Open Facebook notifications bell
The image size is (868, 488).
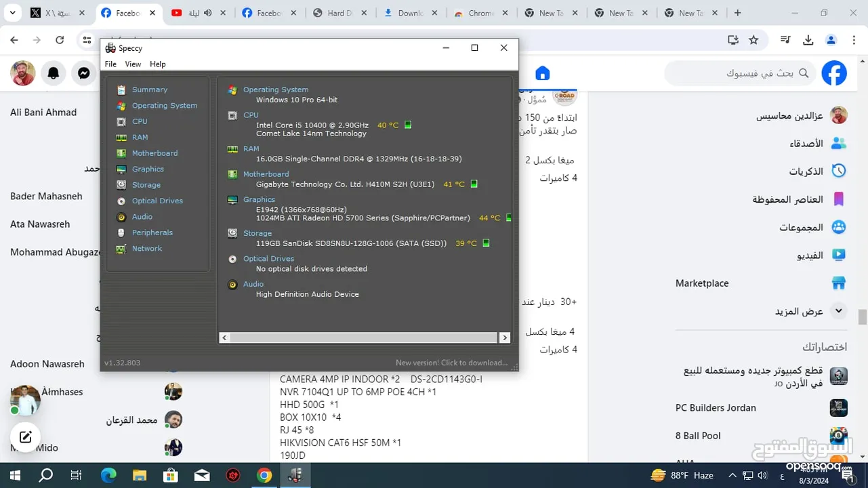tap(54, 73)
